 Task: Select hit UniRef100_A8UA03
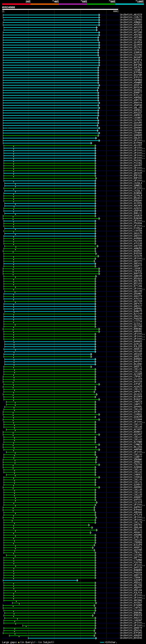click(x=131, y=533)
